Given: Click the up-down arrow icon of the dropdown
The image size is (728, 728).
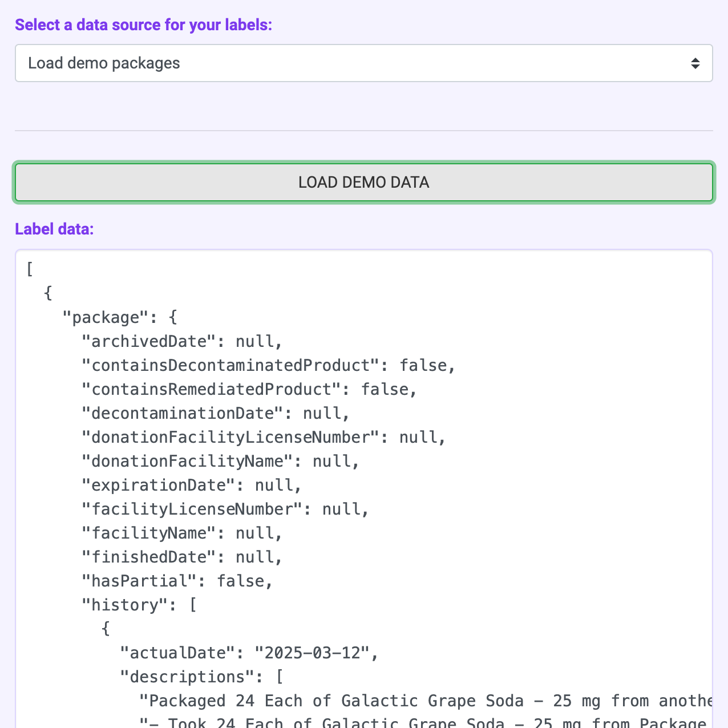Looking at the screenshot, I should (x=695, y=63).
